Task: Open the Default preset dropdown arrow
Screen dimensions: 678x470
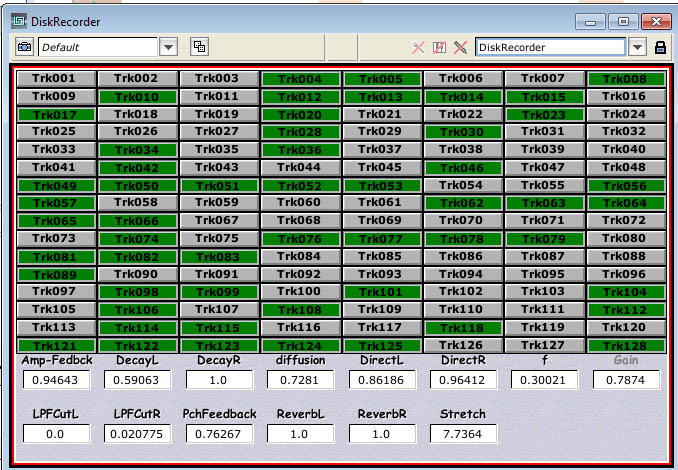Action: (169, 47)
